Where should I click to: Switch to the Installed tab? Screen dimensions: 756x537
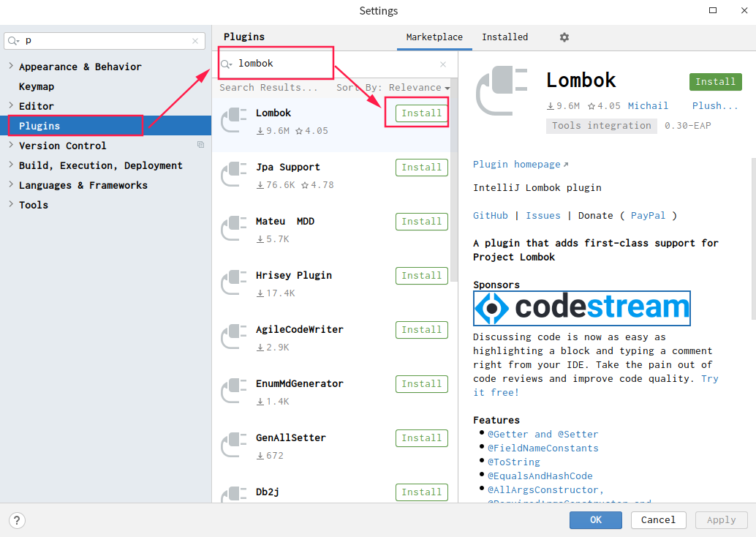pyautogui.click(x=504, y=37)
